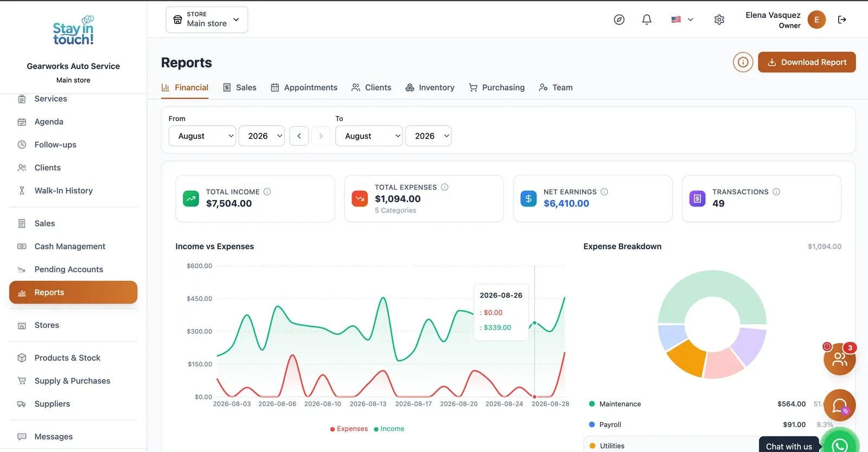Toggle Income series in chart legend
Image resolution: width=868 pixels, height=452 pixels.
pos(389,429)
